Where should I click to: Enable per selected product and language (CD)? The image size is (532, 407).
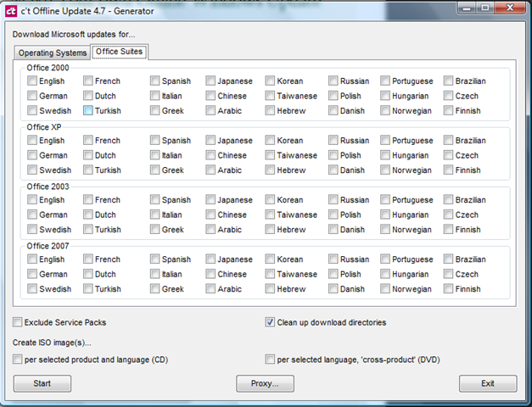19,360
